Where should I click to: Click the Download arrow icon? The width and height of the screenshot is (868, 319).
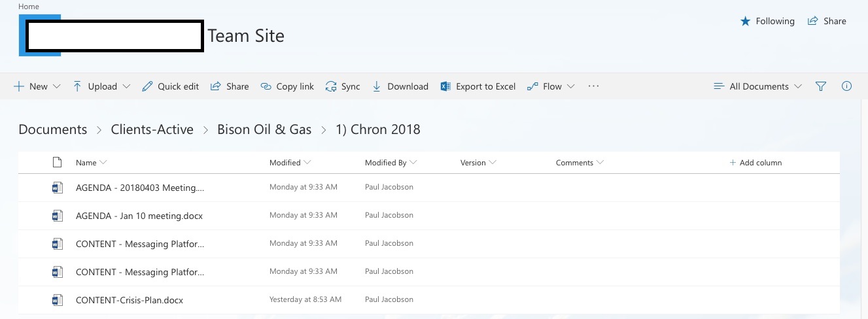pos(377,86)
